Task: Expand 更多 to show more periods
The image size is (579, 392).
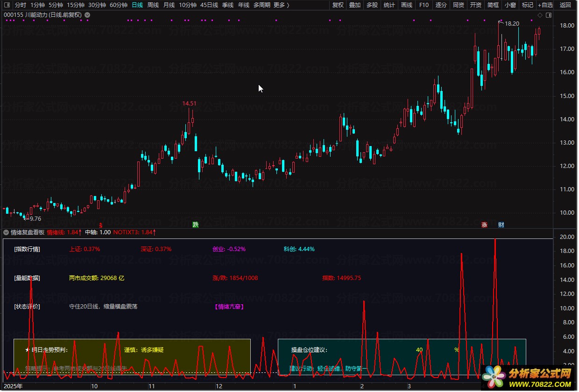Action: pyautogui.click(x=281, y=5)
